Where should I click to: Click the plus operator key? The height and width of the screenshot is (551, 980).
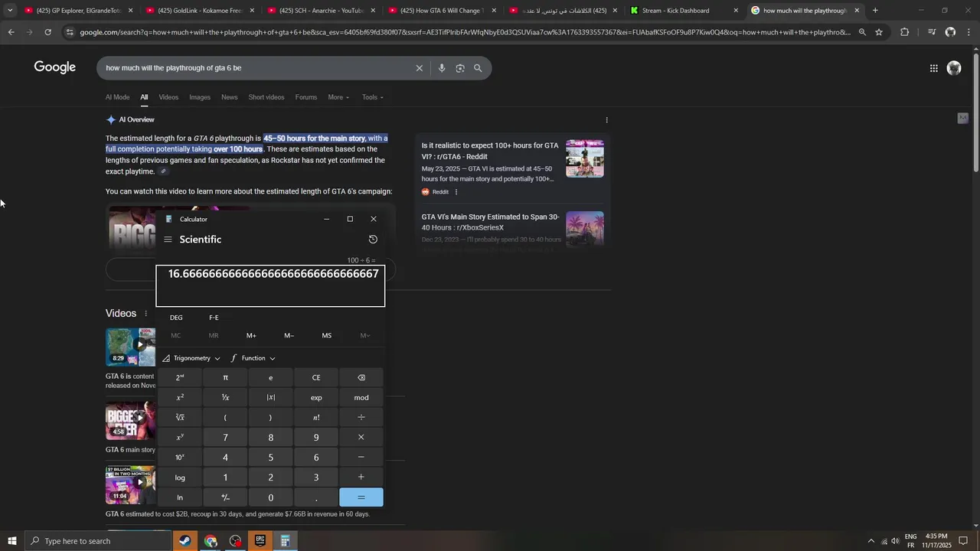(x=361, y=477)
